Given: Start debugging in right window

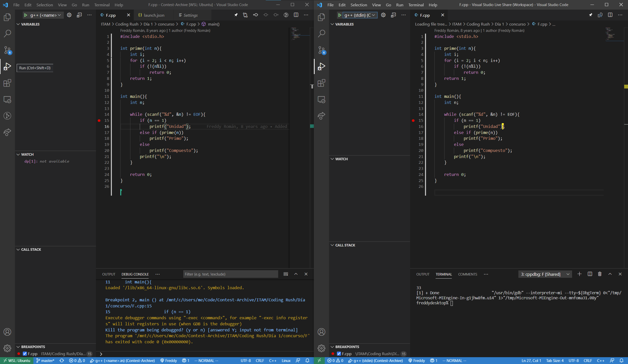Looking at the screenshot, I should 340,15.
